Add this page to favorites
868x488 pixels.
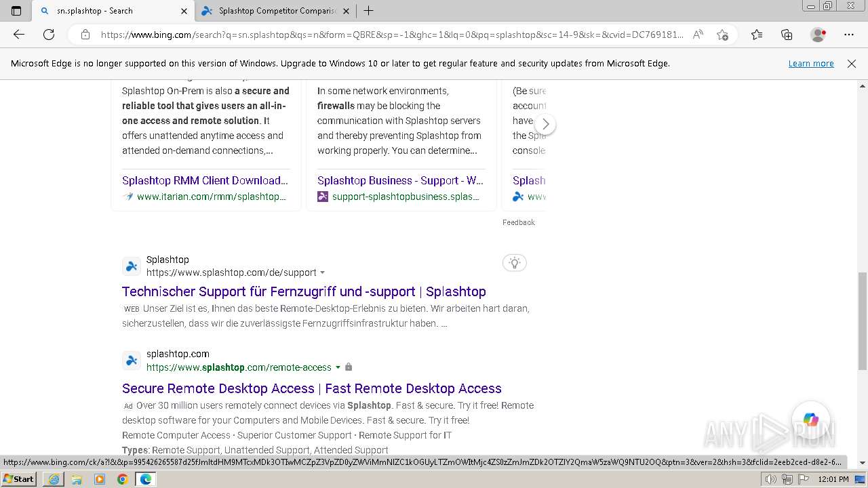[x=722, y=35]
